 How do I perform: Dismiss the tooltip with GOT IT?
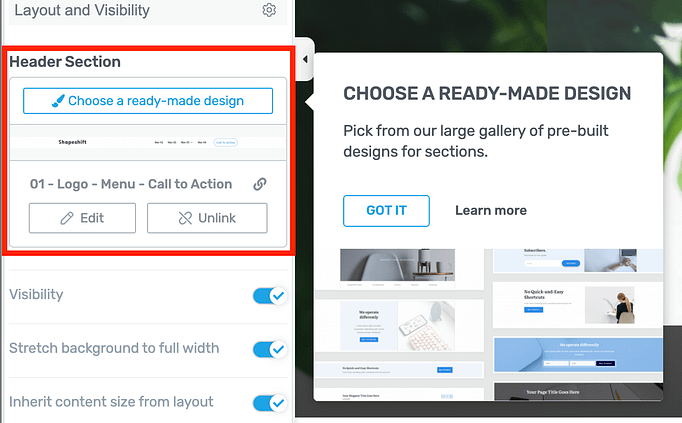tap(386, 211)
